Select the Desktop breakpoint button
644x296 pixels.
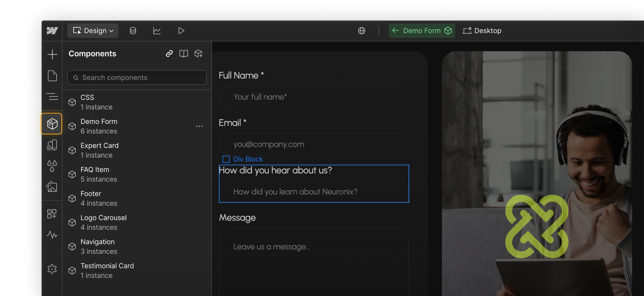tap(482, 31)
